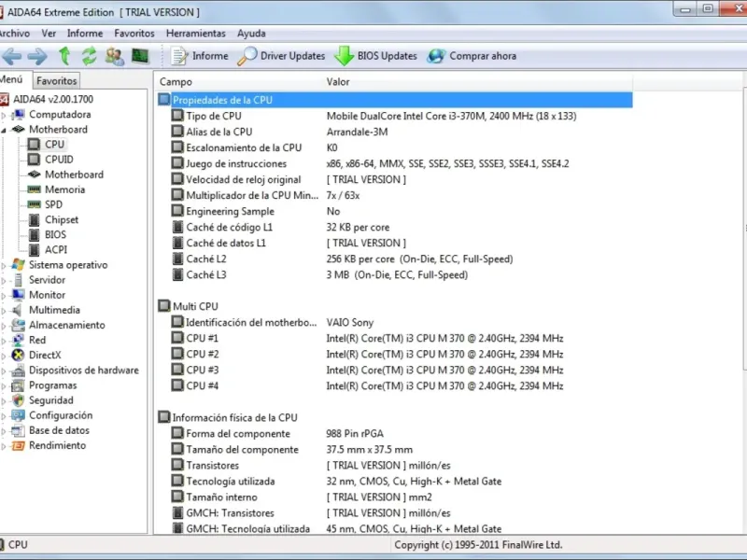Viewport: 747px width, 560px height.
Task: Click the Multimedia speaker icon
Action: 18,310
